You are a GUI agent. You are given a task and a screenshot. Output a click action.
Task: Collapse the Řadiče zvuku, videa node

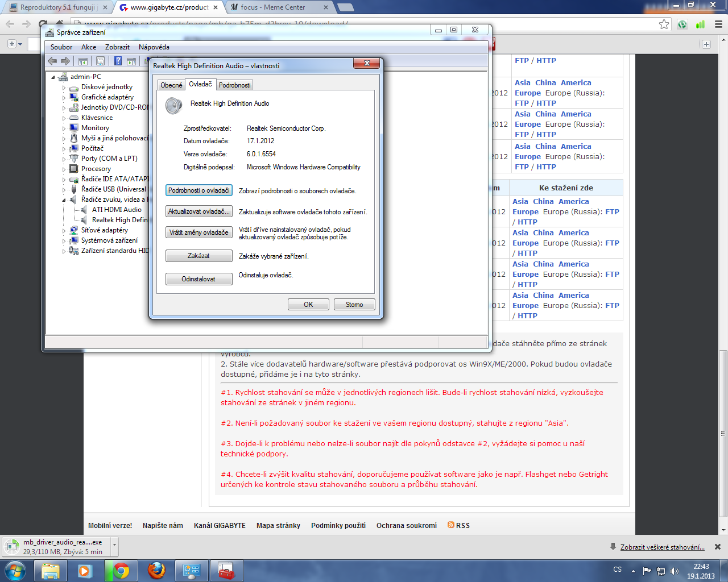coord(64,200)
